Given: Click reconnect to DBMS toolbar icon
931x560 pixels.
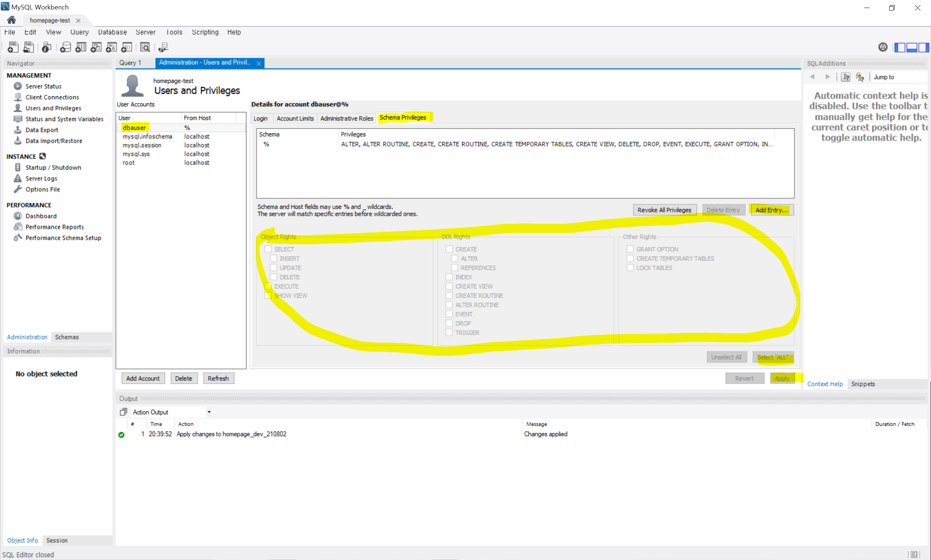Looking at the screenshot, I should (163, 47).
